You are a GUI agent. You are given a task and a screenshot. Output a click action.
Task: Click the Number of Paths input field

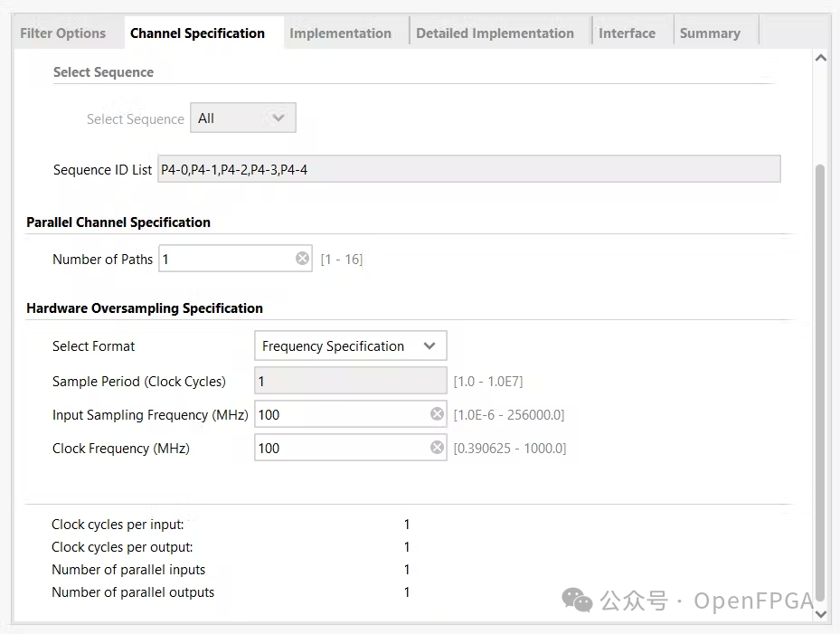click(x=226, y=259)
